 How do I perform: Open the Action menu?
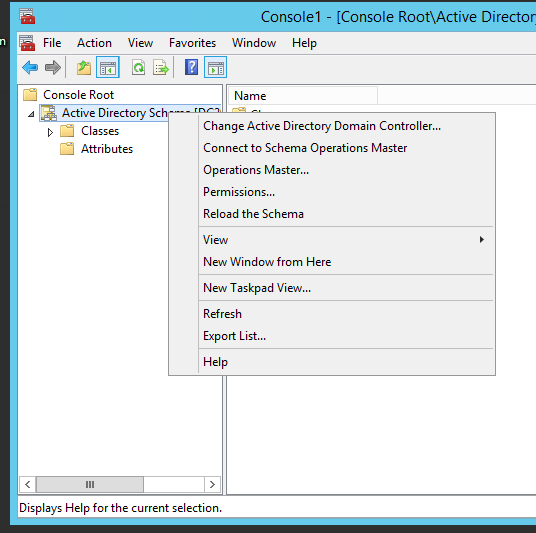(94, 43)
